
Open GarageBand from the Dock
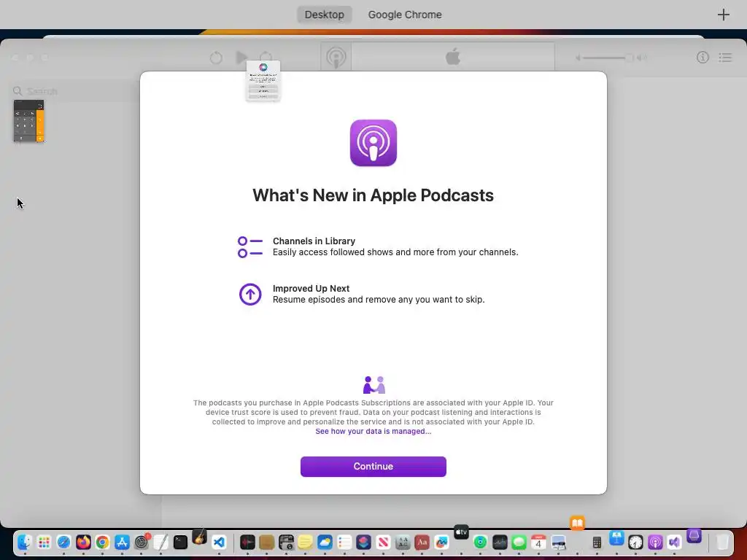click(200, 537)
